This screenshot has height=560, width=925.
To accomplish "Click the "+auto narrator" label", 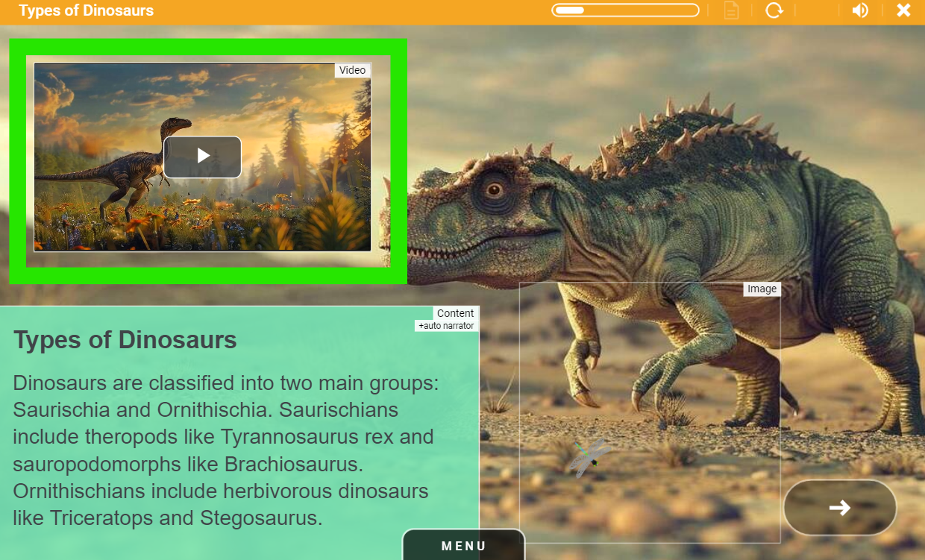I will (x=446, y=326).
